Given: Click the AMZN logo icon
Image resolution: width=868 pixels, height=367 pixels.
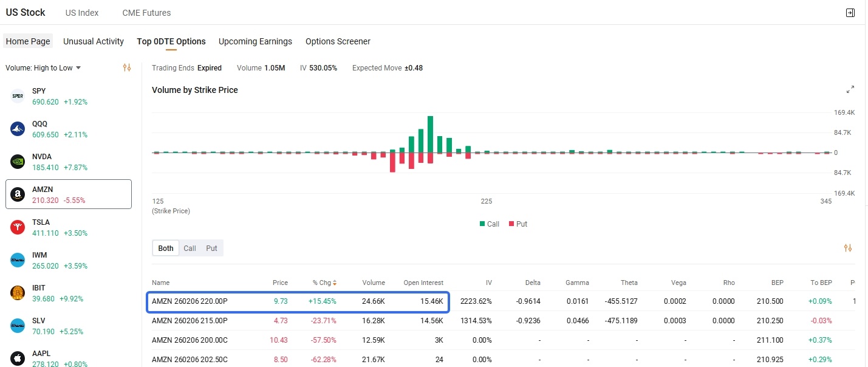Looking at the screenshot, I should coord(18,194).
